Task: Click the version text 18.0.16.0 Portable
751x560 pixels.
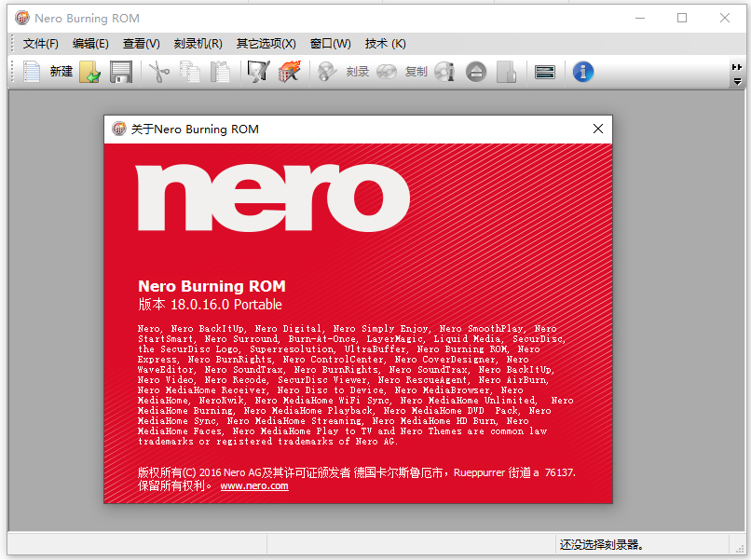Action: tap(226, 305)
